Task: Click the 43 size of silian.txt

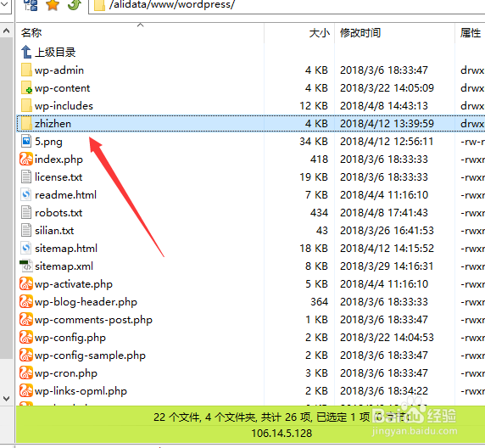Action: [322, 231]
